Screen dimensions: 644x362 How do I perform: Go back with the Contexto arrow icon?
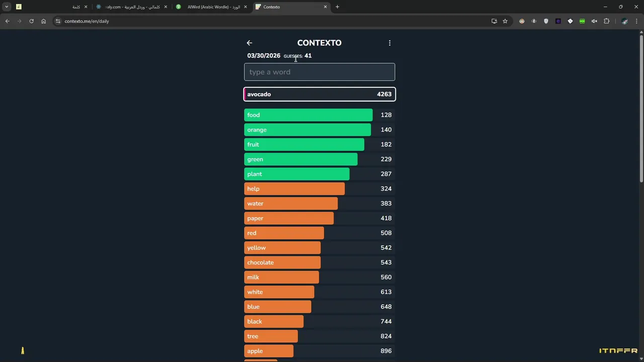249,43
